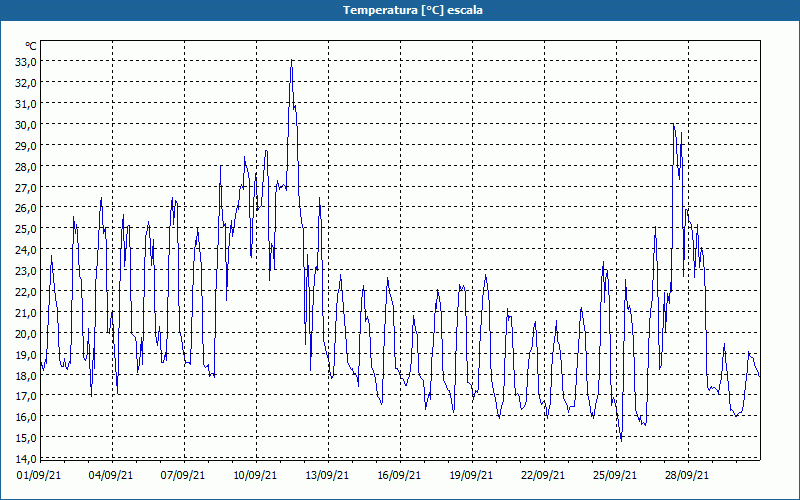The width and height of the screenshot is (800, 500).
Task: Select the 22/09/21 date marker
Action: click(x=544, y=476)
